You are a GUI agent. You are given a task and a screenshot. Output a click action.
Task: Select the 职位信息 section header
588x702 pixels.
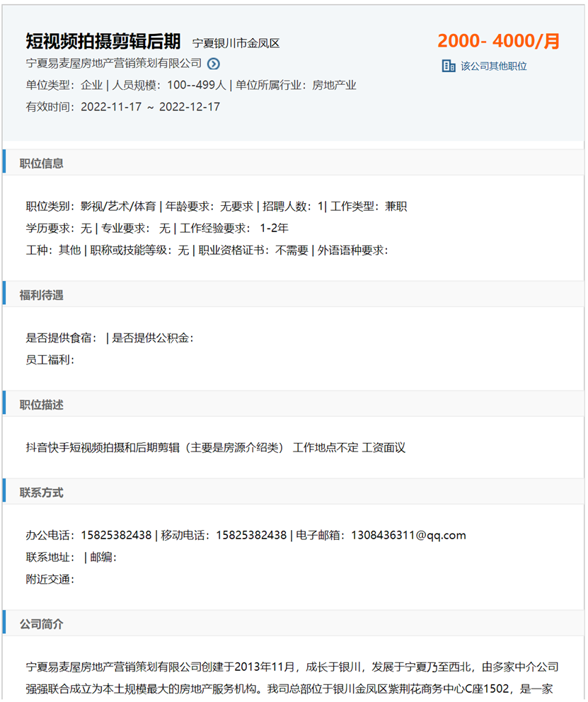[x=42, y=163]
